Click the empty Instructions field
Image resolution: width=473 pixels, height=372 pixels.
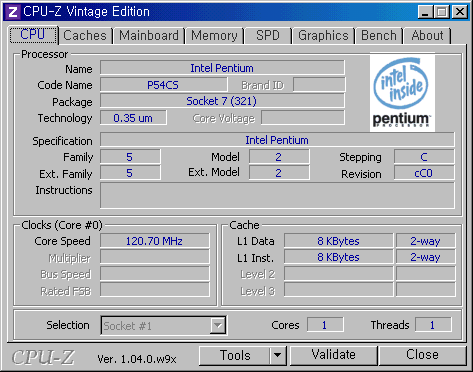(277, 195)
